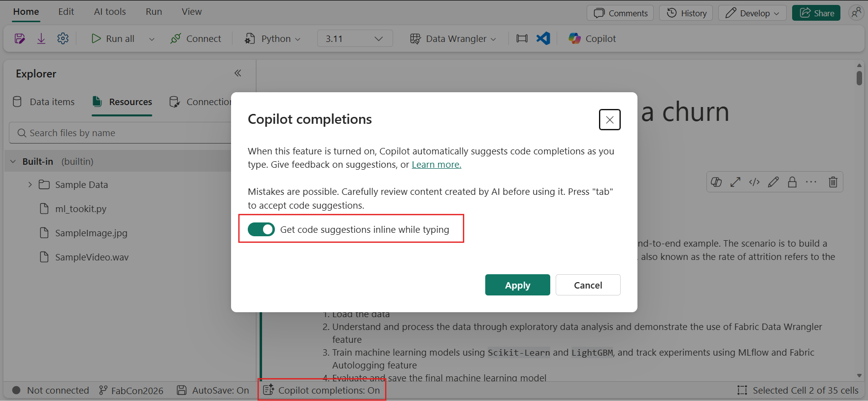The height and width of the screenshot is (401, 868).
Task: Select the Data items tab
Action: pos(43,102)
